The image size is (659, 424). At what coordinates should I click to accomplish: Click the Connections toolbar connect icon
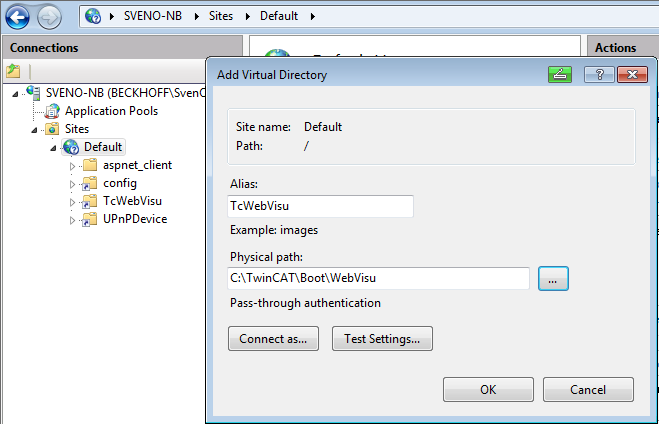tap(13, 71)
